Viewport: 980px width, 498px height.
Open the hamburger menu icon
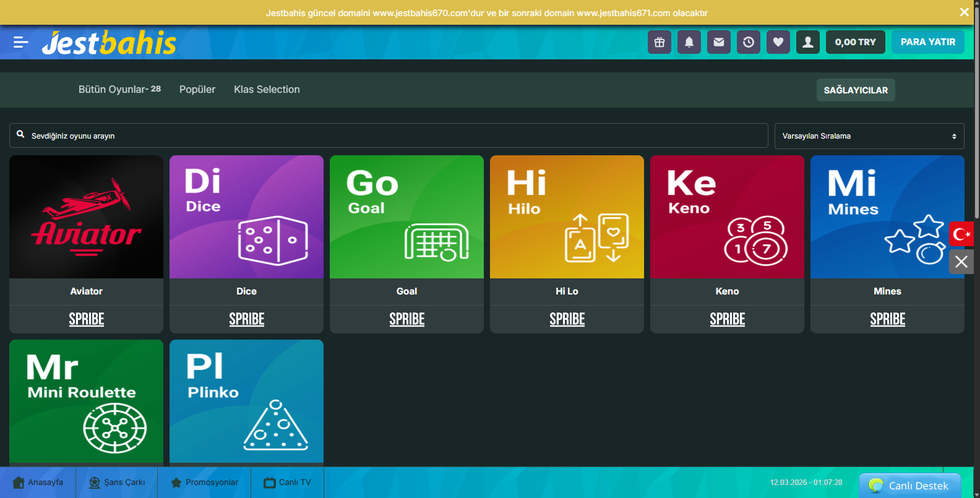tap(20, 42)
